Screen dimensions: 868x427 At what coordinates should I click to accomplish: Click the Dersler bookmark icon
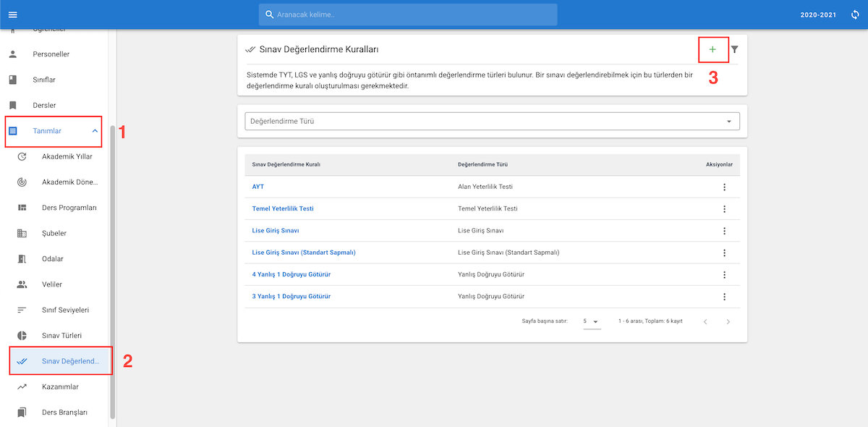[x=12, y=106]
